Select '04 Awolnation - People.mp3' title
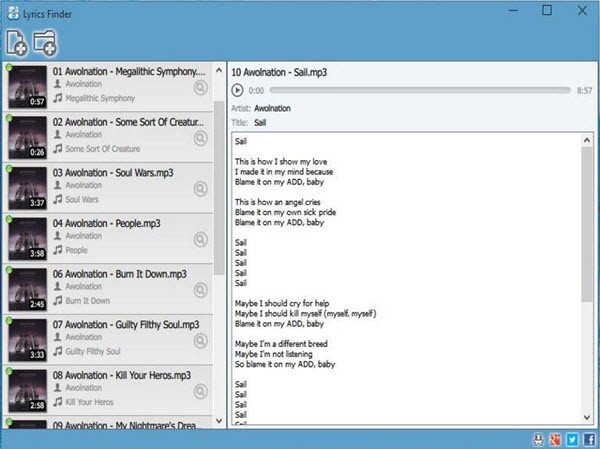The height and width of the screenshot is (449, 600). click(106, 224)
